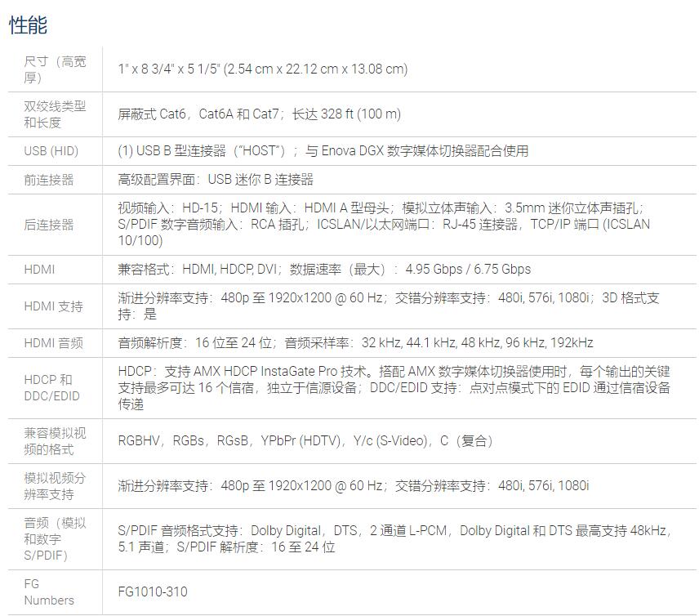This screenshot has height=616, width=699.
Task: Click the 音频解析度 16 位至 24 位 value
Action: tap(355, 342)
